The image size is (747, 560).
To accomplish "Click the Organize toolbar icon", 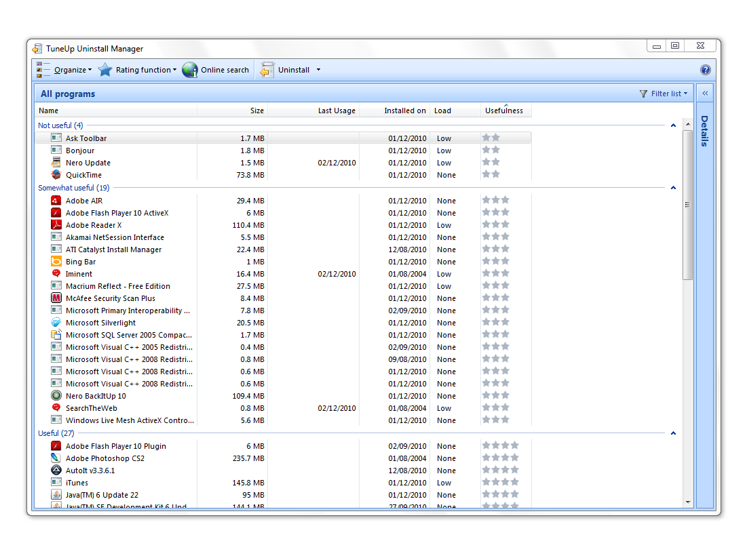I will pyautogui.click(x=43, y=70).
